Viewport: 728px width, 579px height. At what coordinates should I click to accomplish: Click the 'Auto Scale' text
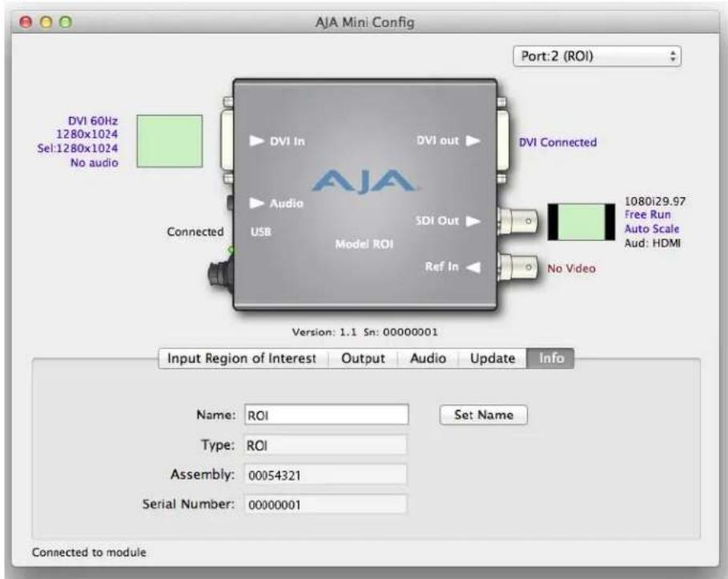pyautogui.click(x=651, y=228)
